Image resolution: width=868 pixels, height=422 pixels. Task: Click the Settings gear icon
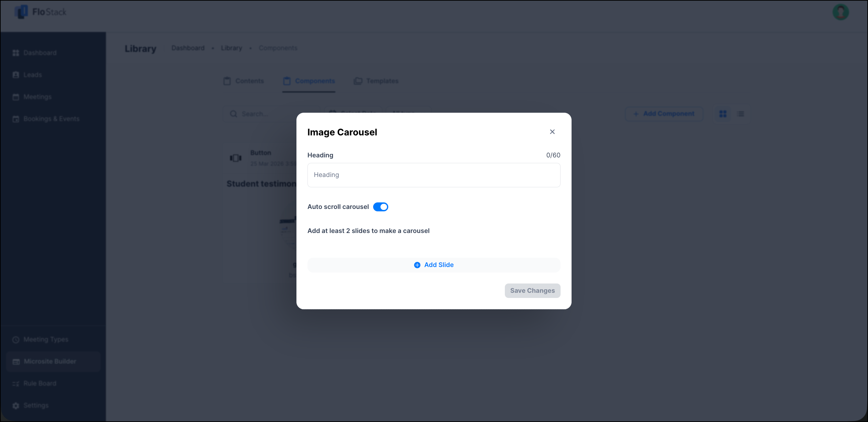pyautogui.click(x=16, y=406)
